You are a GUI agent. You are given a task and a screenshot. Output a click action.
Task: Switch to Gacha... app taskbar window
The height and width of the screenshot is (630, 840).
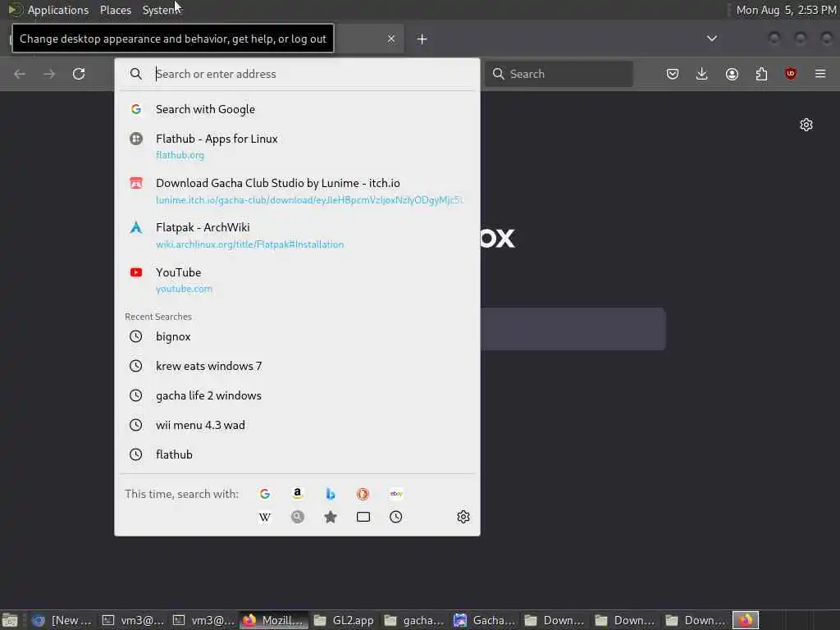click(486, 620)
